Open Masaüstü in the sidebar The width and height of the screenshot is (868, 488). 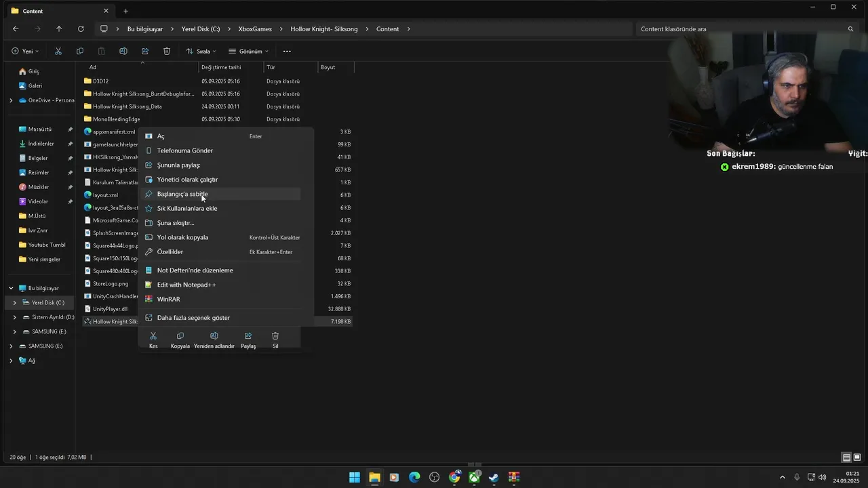pyautogui.click(x=39, y=129)
